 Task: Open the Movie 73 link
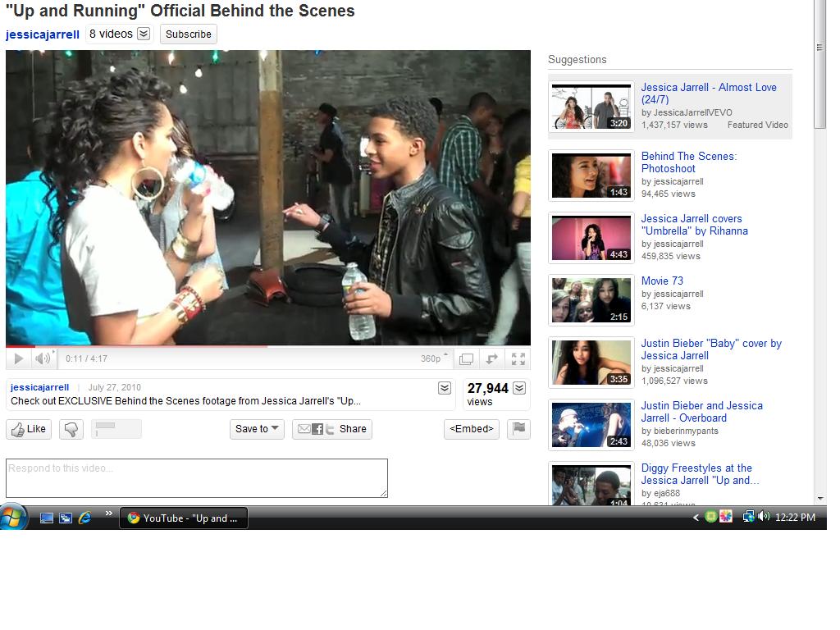tap(662, 281)
